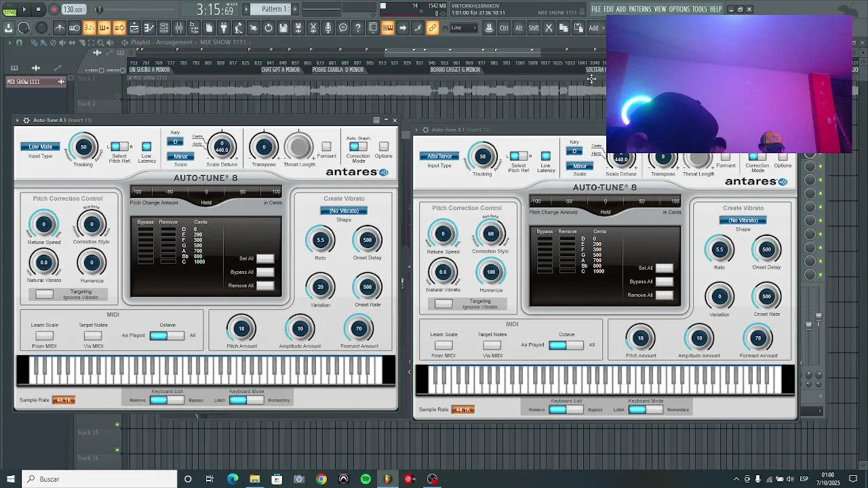Open (No Vibrato) Shape dropdown in second Auto-Tune
The height and width of the screenshot is (488, 868).
pos(743,220)
